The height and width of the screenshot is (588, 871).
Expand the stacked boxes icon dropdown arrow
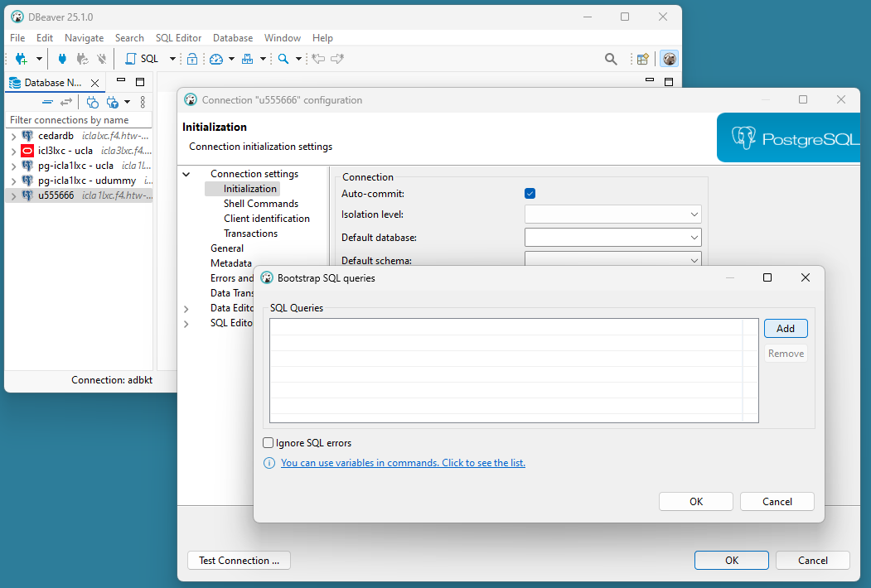click(x=263, y=59)
